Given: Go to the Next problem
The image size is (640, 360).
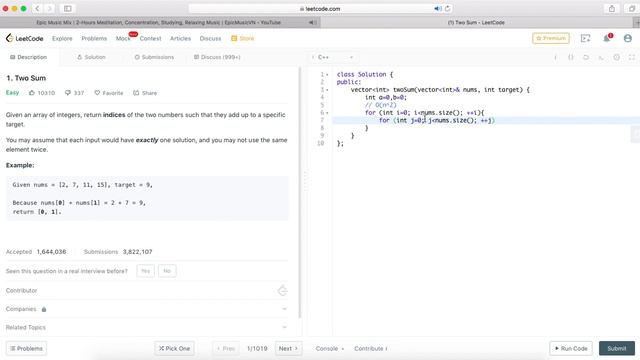Looking at the screenshot, I should (x=288, y=349).
